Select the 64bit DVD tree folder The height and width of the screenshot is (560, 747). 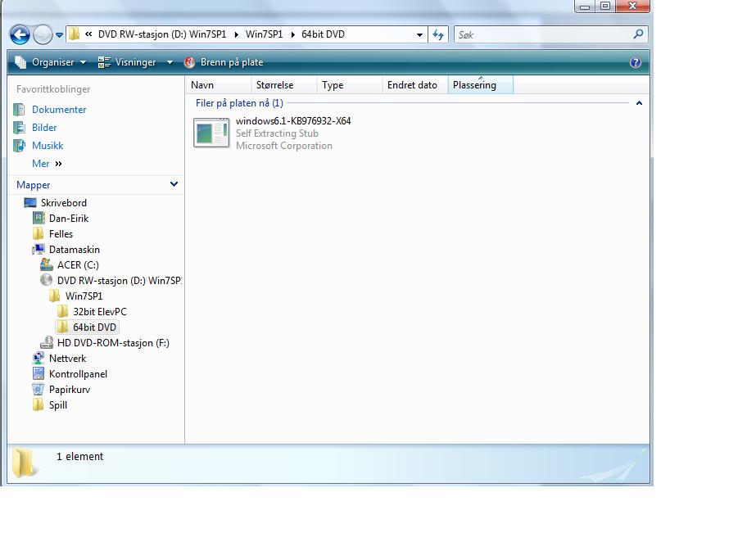(94, 327)
